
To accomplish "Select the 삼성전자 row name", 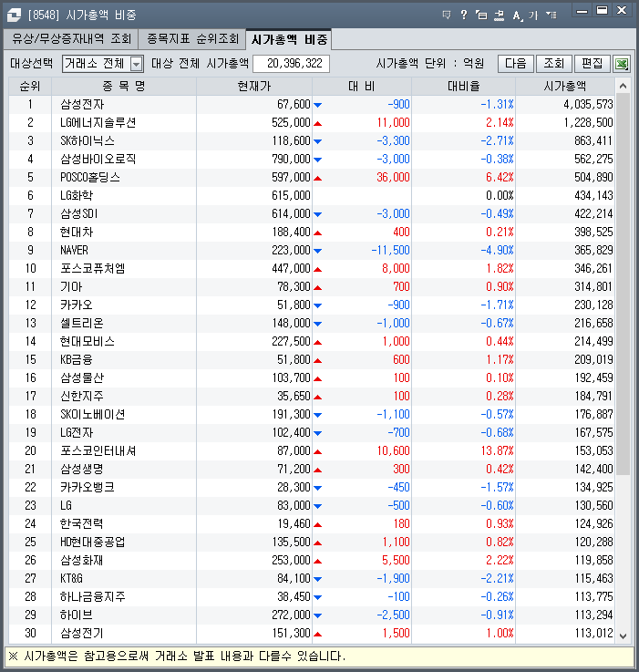I will pos(82,105).
